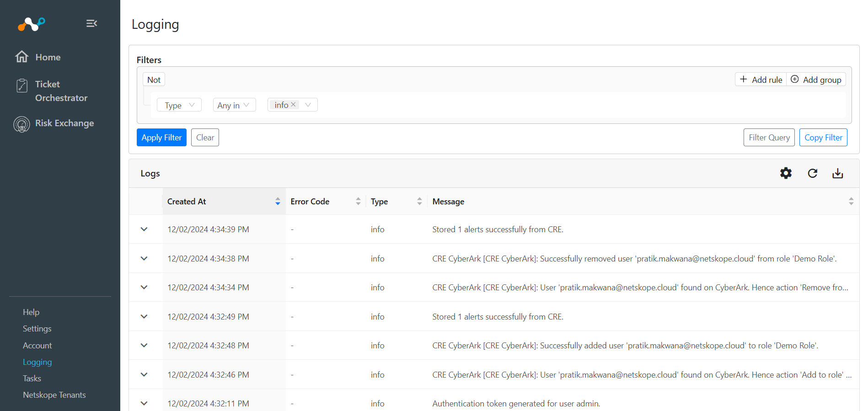The height and width of the screenshot is (411, 868).
Task: Expand the 4:32:49 PM log row
Action: 144,316
